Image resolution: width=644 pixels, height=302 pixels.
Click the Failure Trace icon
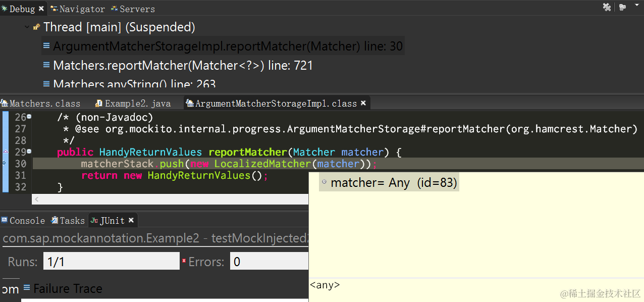pyautogui.click(x=27, y=288)
